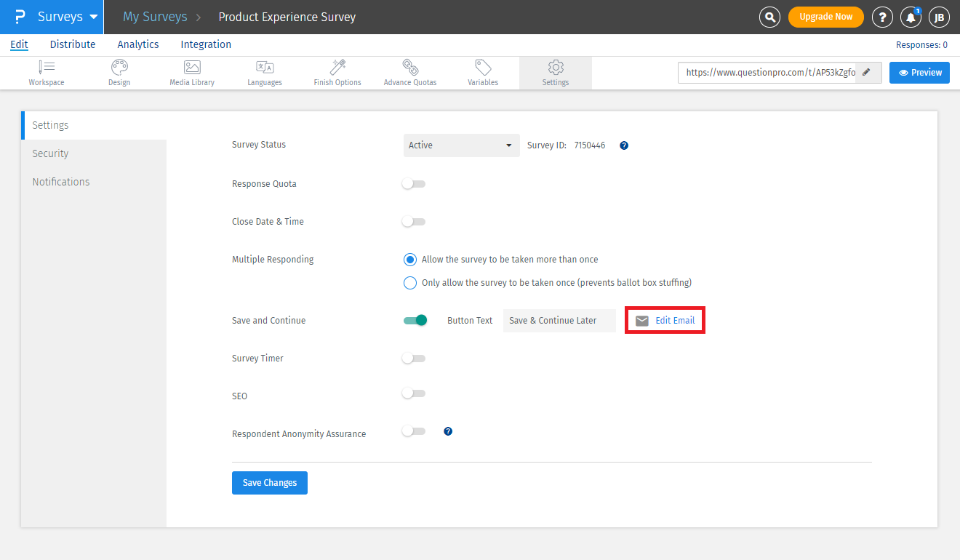Turn on the Survey Timer toggle

point(414,359)
